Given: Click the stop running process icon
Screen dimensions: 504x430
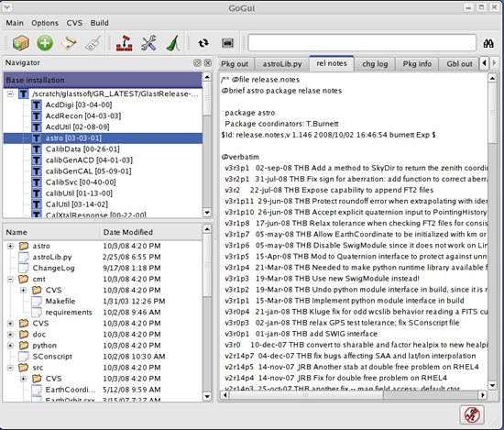Looking at the screenshot, I should coord(472,414).
